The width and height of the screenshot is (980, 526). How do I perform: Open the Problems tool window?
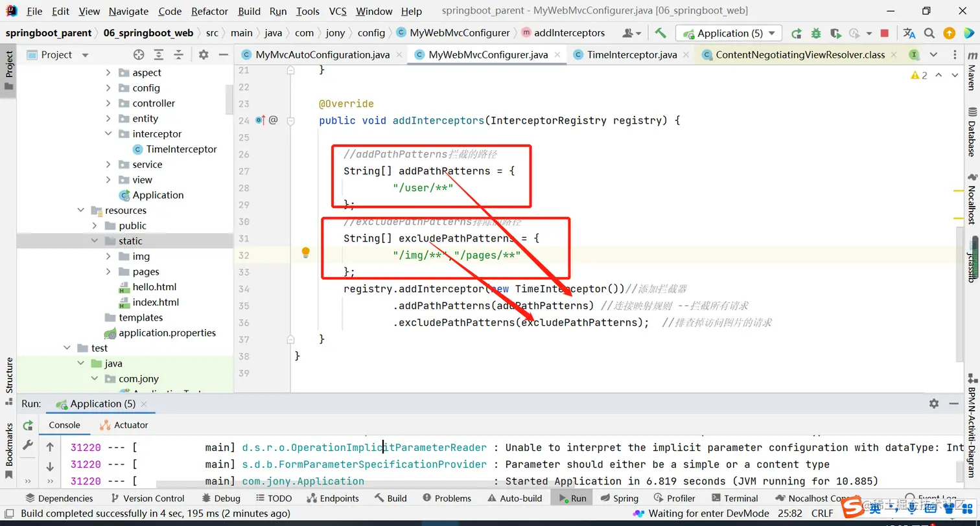click(447, 498)
